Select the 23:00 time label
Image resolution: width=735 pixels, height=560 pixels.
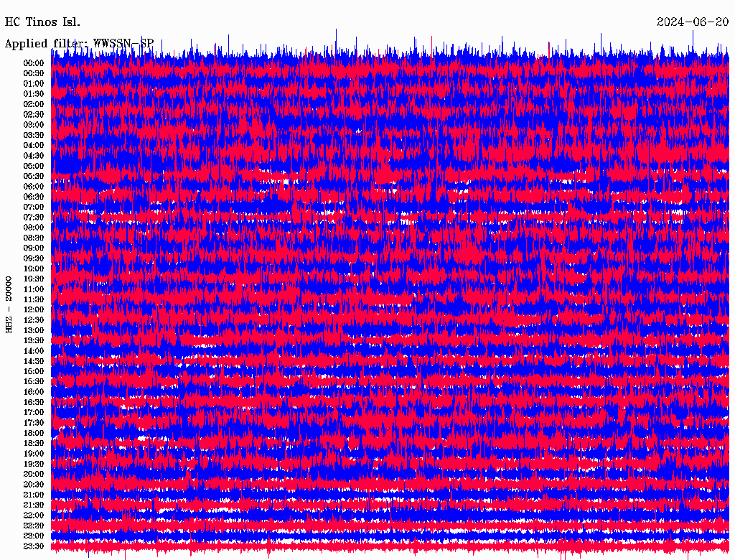point(34,536)
